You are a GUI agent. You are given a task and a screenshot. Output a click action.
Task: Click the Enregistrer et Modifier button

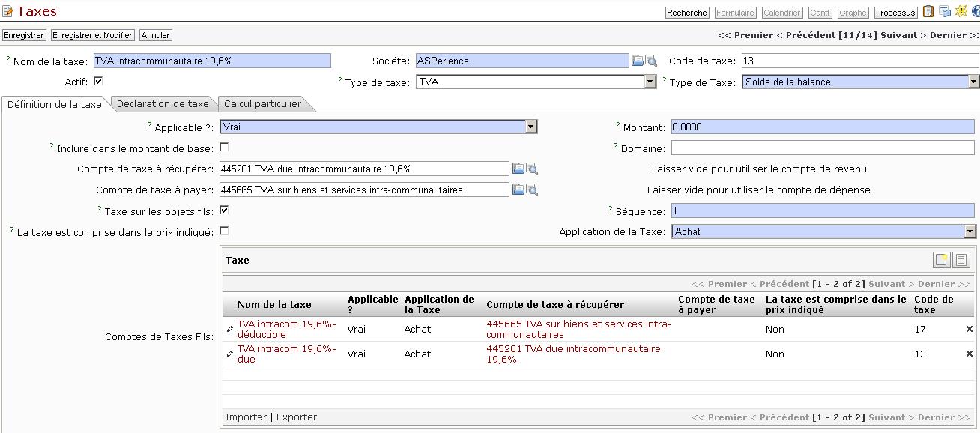(93, 35)
